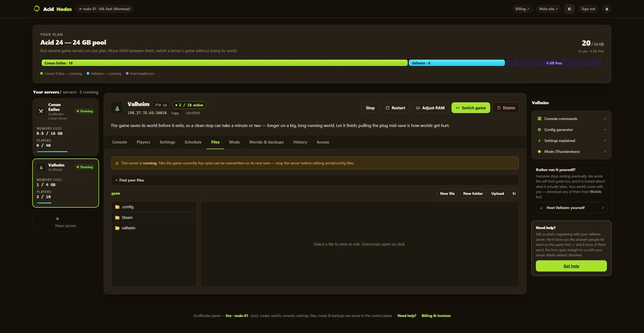Screen dimensions: 644x333
Task: Click the node-01 NA-East (Montreal) badge
Action: (x=105, y=9)
